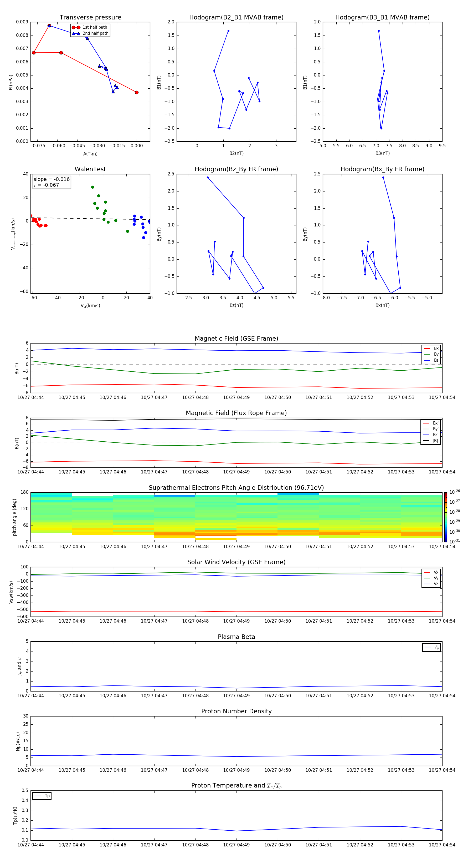This screenshot has width=473, height=868.
Task: Select the 'Proton Temperature and Te/Tp' title
Action: pyautogui.click(x=236, y=786)
